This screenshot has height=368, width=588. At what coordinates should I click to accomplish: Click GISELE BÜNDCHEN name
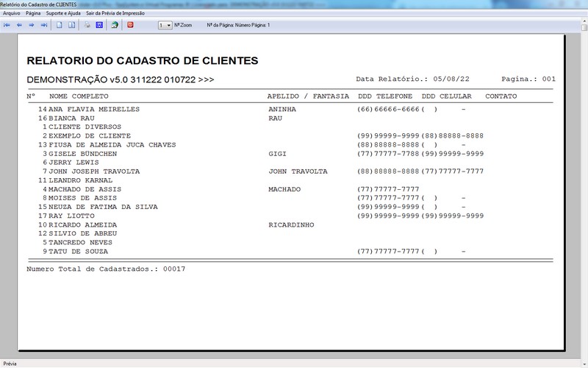coord(83,154)
